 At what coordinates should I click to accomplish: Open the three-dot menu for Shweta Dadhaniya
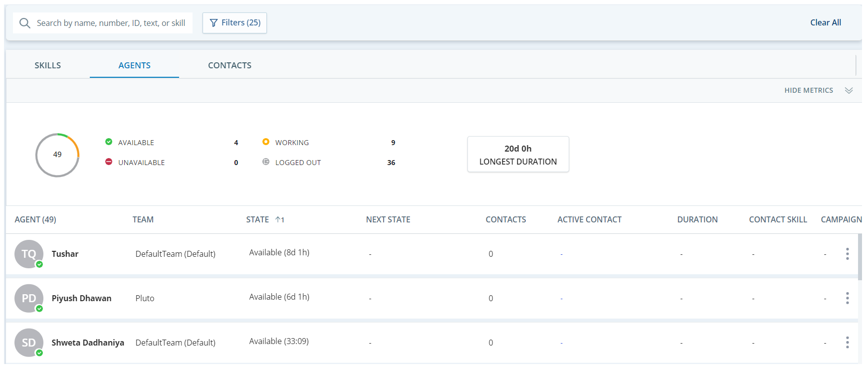point(847,343)
